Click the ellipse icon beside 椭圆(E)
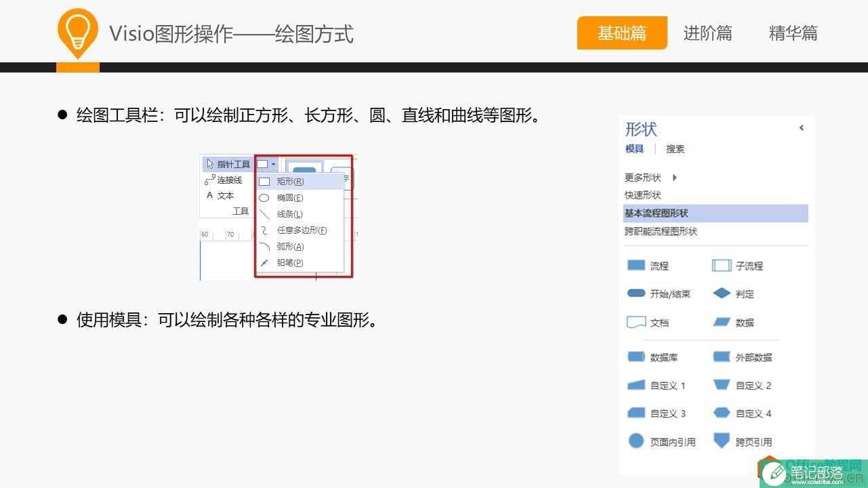This screenshot has height=488, width=868. (x=264, y=198)
